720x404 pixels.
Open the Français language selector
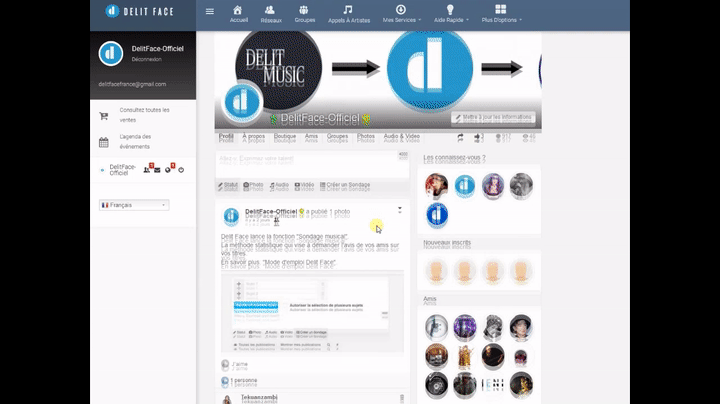133,205
